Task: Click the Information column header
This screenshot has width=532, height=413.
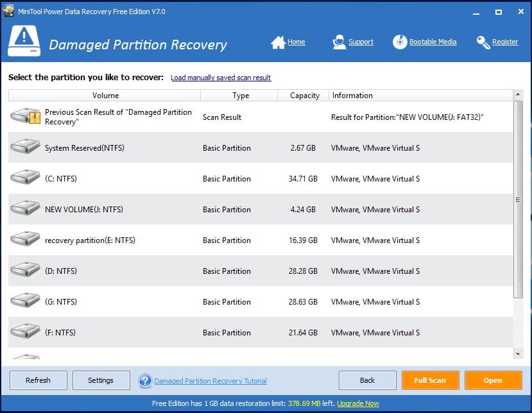Action: 421,96
